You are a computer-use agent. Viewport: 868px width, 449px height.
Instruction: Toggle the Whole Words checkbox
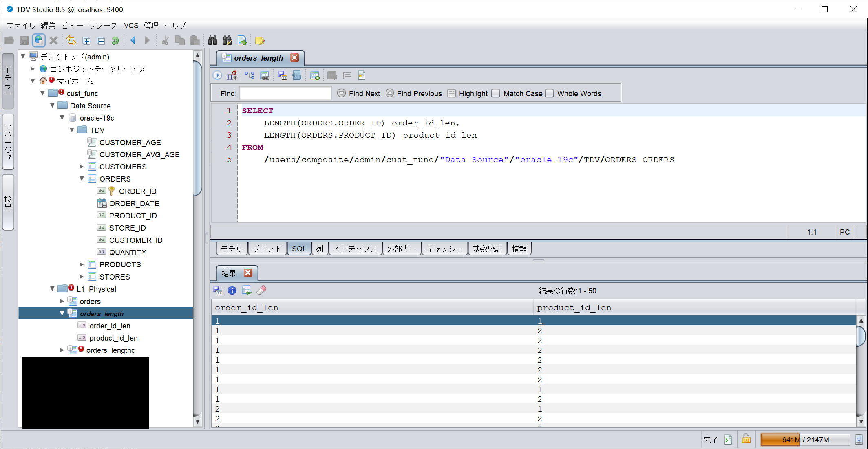(550, 93)
